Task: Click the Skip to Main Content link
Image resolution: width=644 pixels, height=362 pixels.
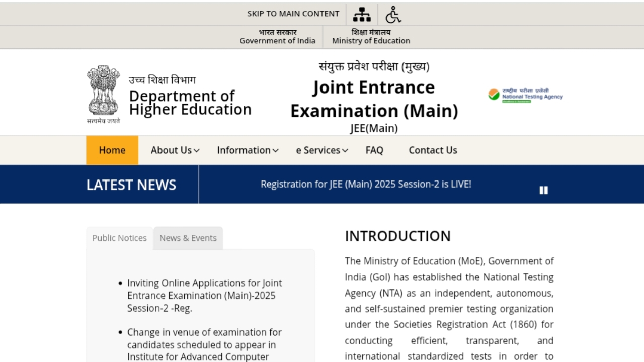Action: [293, 14]
